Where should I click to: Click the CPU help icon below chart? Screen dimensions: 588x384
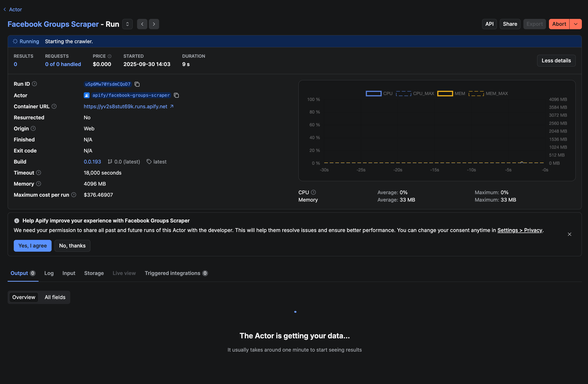(313, 192)
